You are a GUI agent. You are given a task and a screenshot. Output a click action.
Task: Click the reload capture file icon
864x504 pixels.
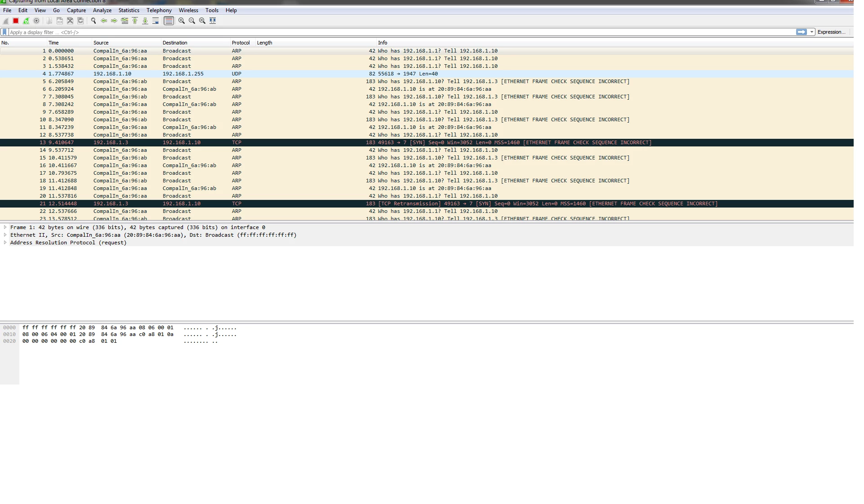pos(80,21)
